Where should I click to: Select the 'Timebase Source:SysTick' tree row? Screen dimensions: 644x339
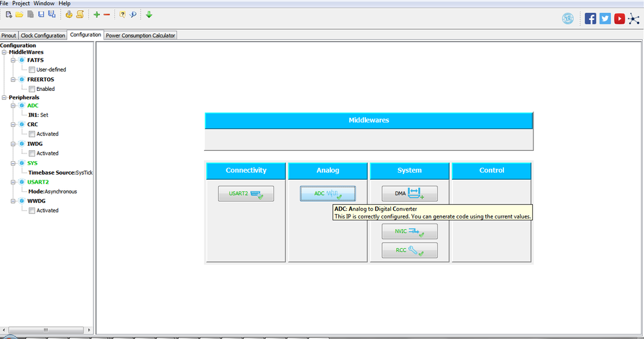click(61, 173)
